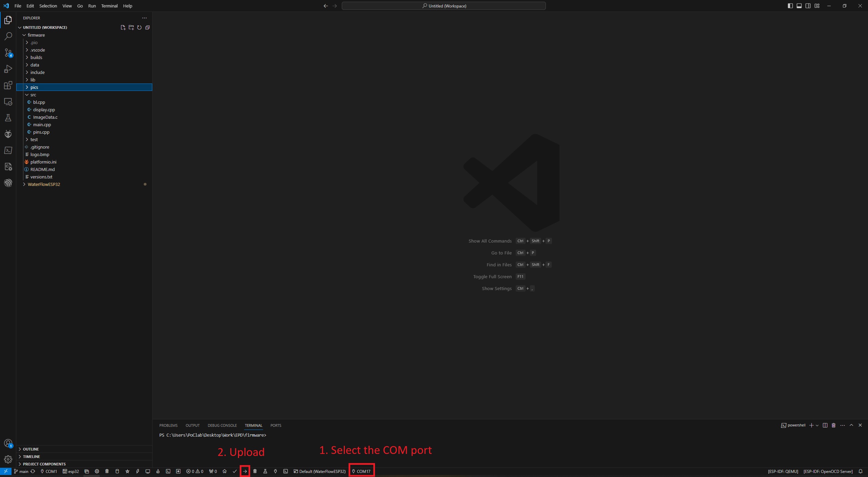This screenshot has height=477, width=868.
Task: Open main.cpp in the file tree
Action: pyautogui.click(x=84, y=125)
